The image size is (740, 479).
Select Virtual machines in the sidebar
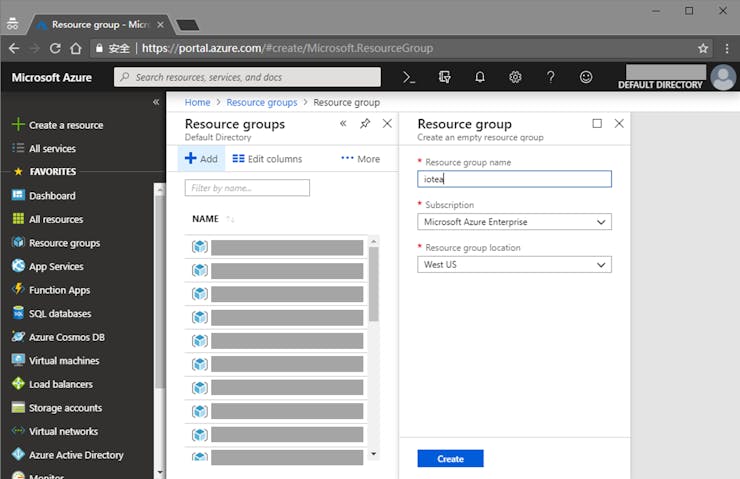(x=64, y=361)
